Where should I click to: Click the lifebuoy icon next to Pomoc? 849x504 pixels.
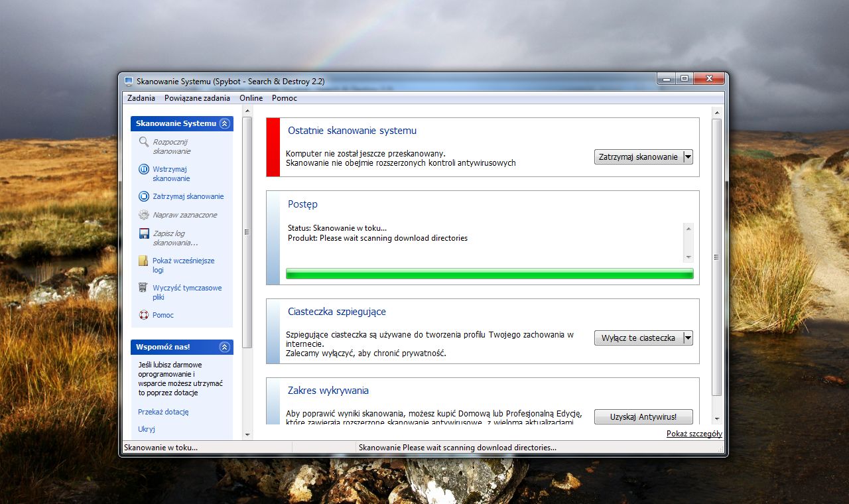[144, 315]
